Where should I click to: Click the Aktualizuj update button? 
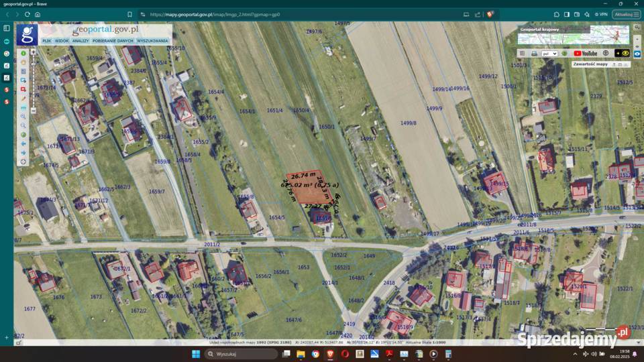tap(627, 14)
